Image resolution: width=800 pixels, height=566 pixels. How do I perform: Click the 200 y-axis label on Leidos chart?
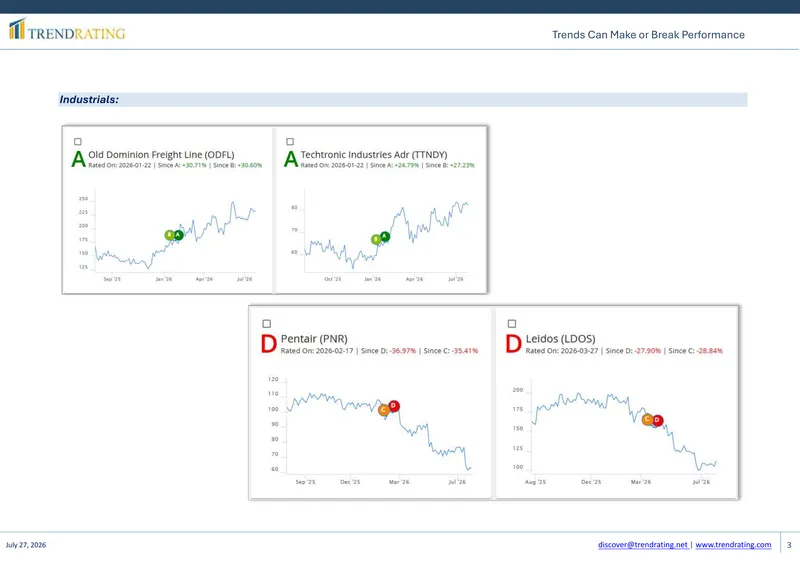click(x=518, y=390)
